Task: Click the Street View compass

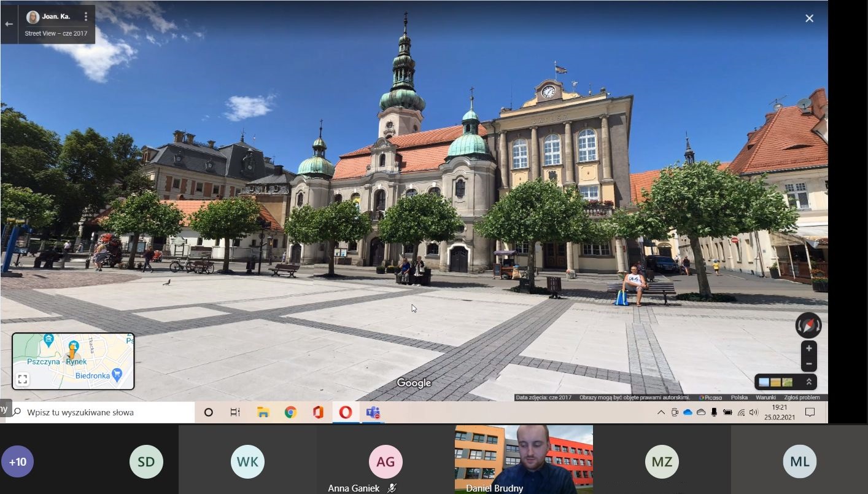Action: (808, 325)
